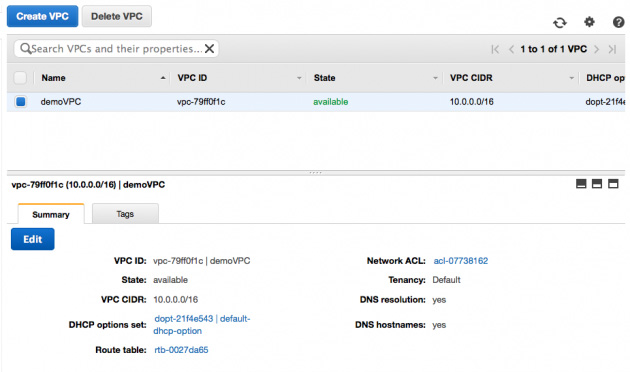Open the settings gear icon

click(x=589, y=22)
